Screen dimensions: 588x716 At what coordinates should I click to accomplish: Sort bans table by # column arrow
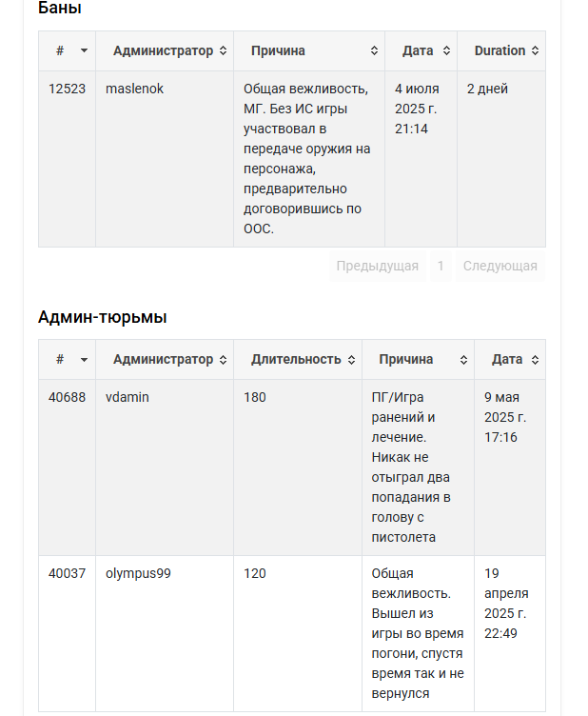(x=84, y=50)
